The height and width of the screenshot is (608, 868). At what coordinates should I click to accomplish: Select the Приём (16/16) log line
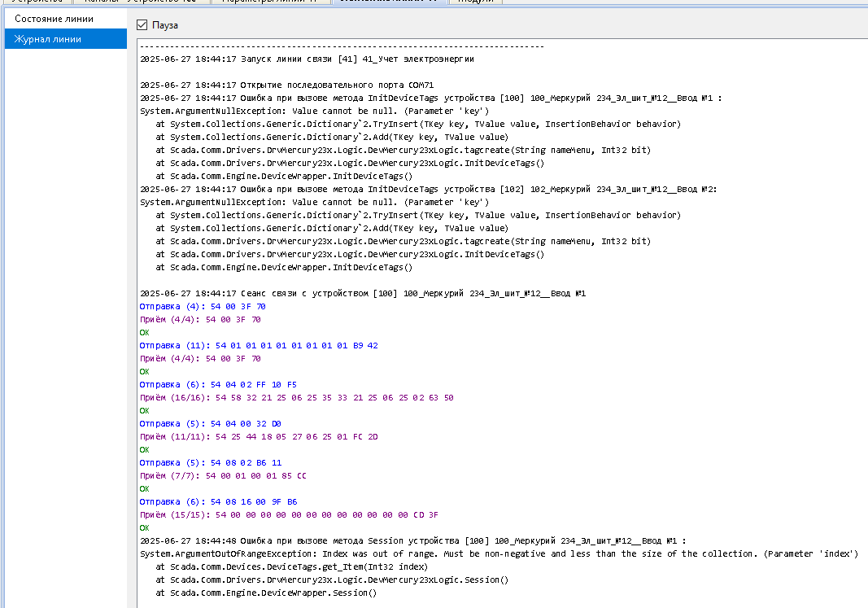tap(297, 397)
